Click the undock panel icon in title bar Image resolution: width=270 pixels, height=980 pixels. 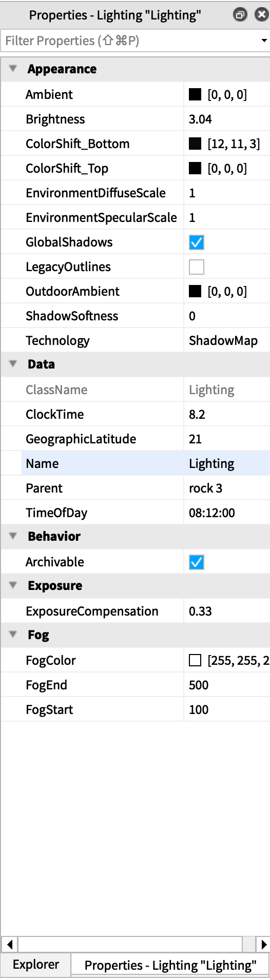[240, 15]
